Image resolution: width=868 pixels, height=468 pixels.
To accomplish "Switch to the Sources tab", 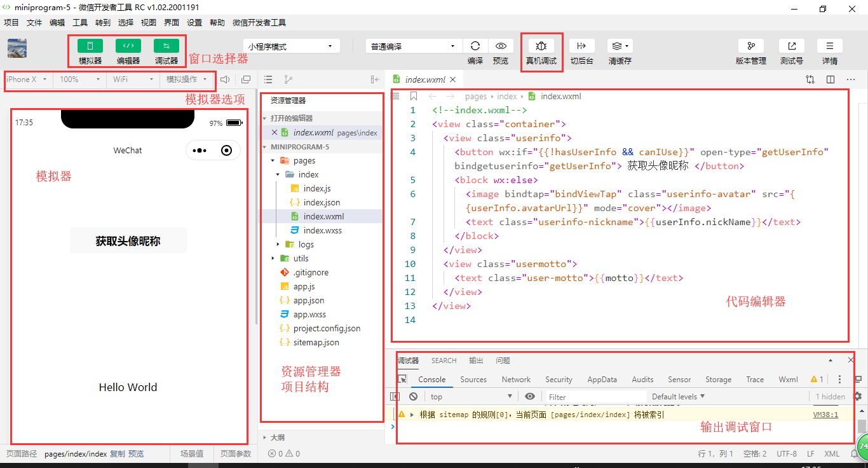I will pyautogui.click(x=473, y=380).
